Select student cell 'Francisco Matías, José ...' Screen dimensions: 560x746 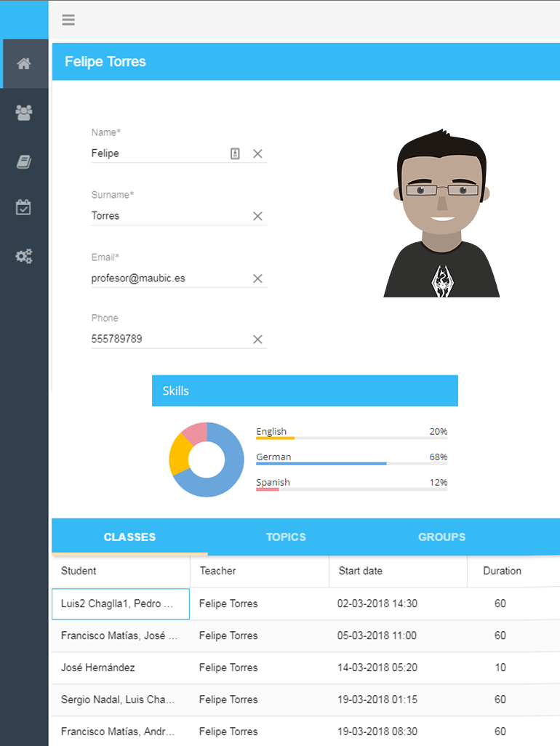coord(121,635)
